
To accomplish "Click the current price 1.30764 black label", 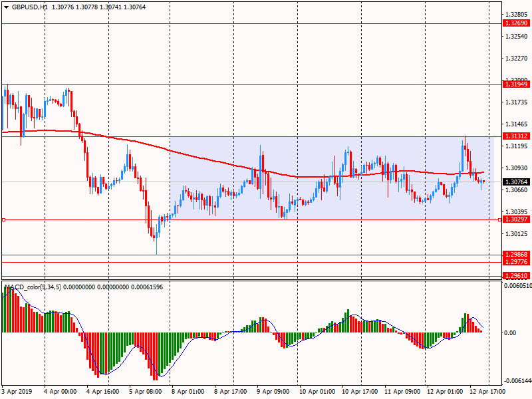I will [x=515, y=182].
